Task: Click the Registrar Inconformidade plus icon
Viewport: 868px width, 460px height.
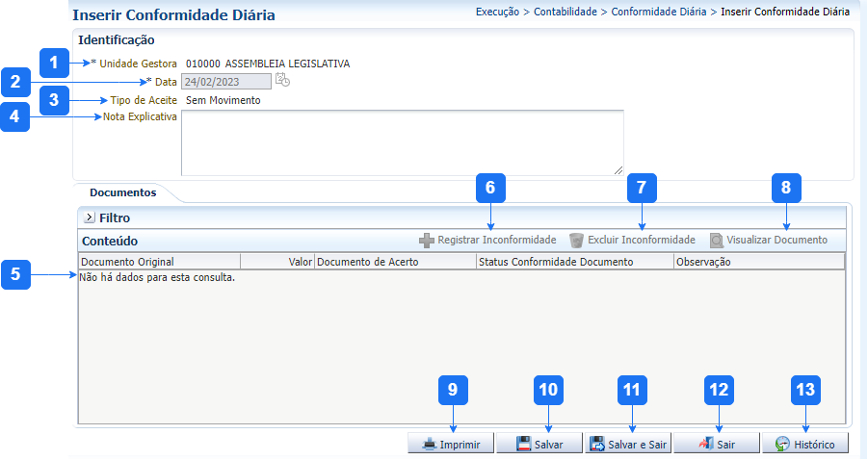Action: pyautogui.click(x=426, y=240)
